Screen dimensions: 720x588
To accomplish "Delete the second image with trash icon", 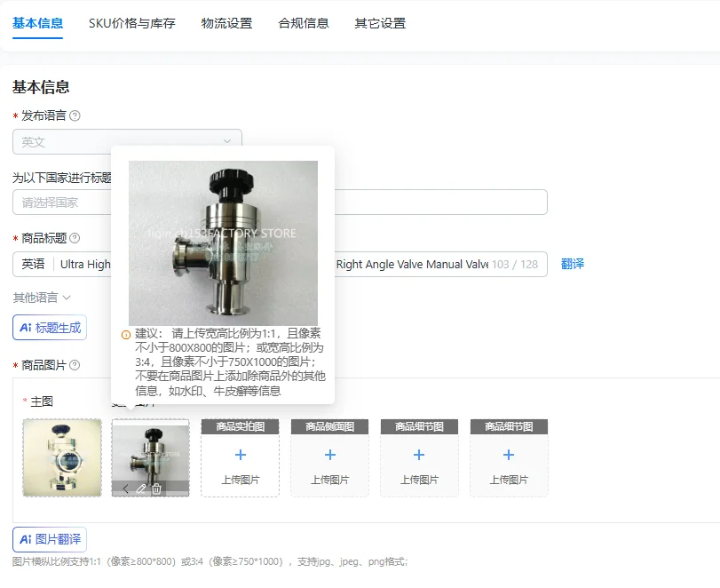I will (x=156, y=489).
